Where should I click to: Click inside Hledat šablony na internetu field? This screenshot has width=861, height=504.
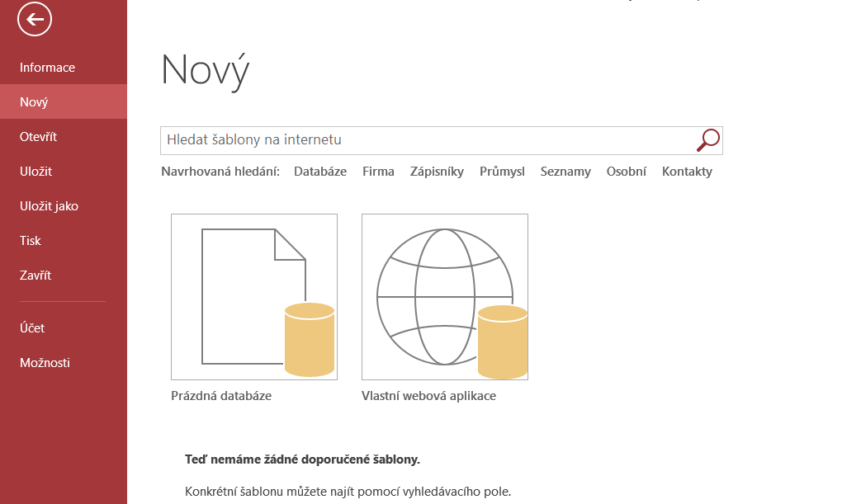(428, 140)
